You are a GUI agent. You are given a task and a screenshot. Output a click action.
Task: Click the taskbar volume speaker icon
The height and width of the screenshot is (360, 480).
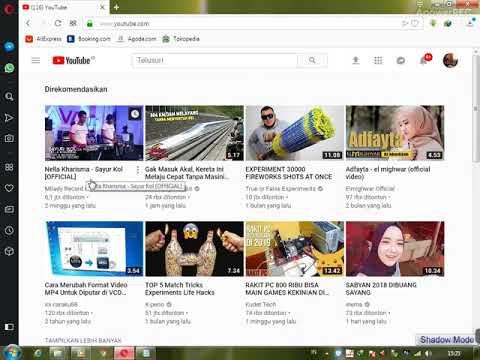point(428,353)
